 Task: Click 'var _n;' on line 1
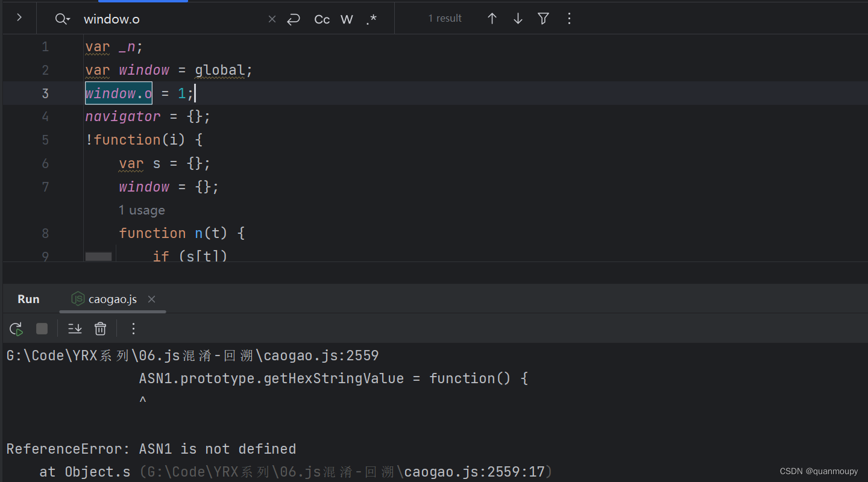[x=114, y=47]
